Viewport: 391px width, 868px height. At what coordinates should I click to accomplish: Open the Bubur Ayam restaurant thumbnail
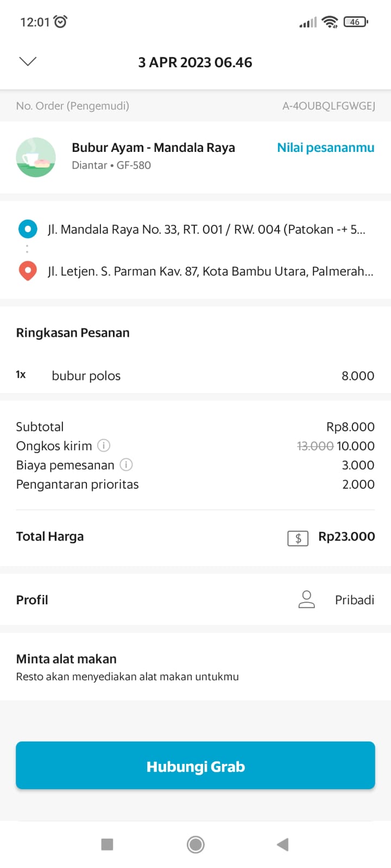coord(36,157)
